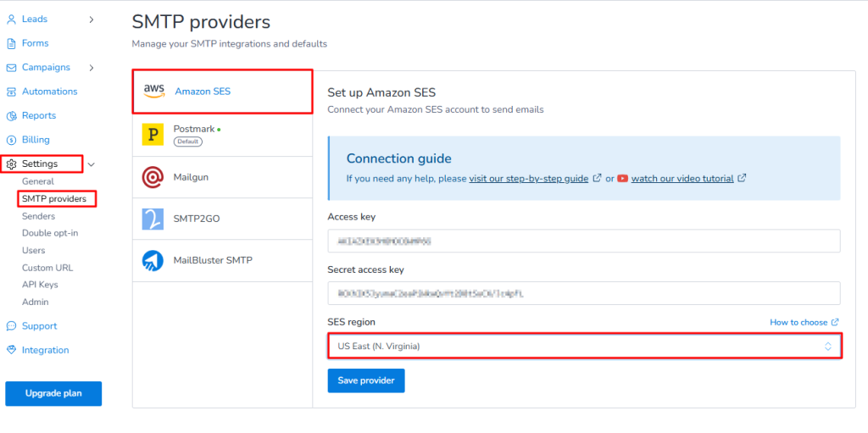Viewport: 868px width, 433px height.
Task: Open General settings
Action: click(38, 181)
